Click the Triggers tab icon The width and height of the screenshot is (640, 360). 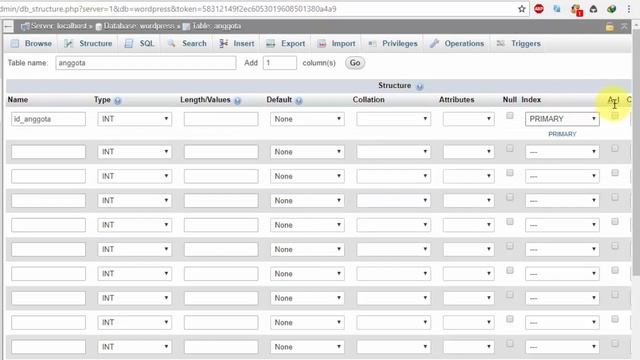pyautogui.click(x=501, y=43)
